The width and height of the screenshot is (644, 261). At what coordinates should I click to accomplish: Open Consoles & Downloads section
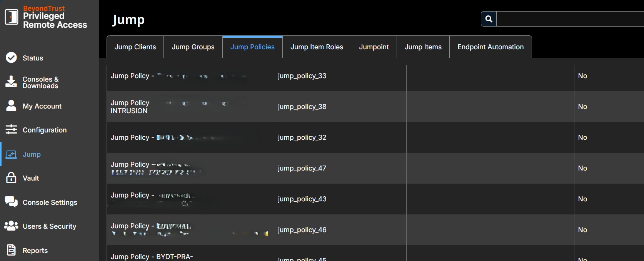[x=40, y=82]
